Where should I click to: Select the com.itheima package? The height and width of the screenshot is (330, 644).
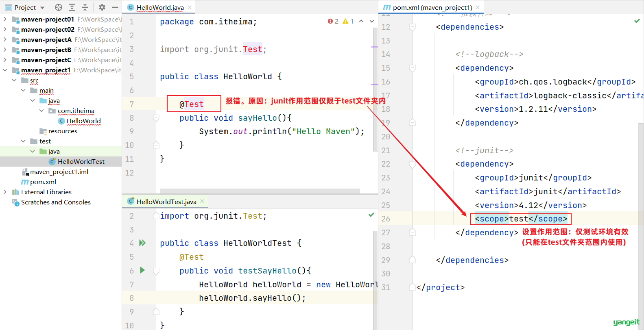click(76, 111)
